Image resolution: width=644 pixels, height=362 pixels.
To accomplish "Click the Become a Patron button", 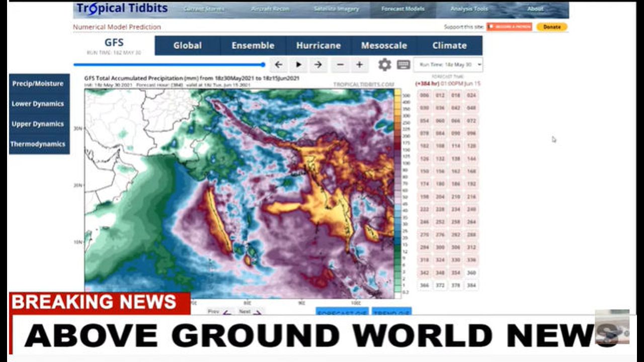I will coord(509,27).
